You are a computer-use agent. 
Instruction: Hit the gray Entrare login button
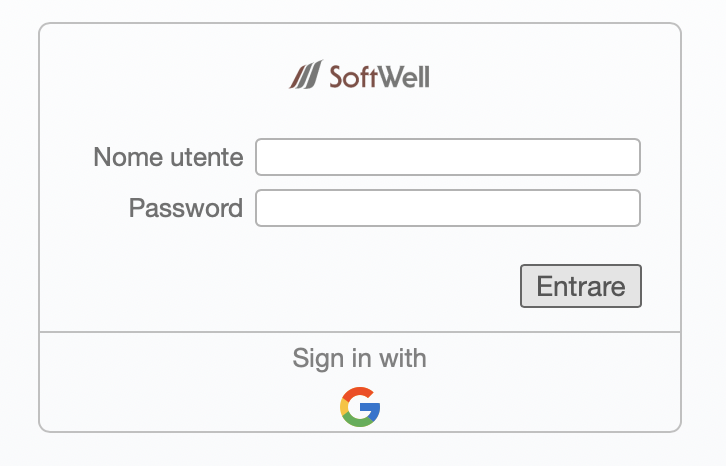580,286
